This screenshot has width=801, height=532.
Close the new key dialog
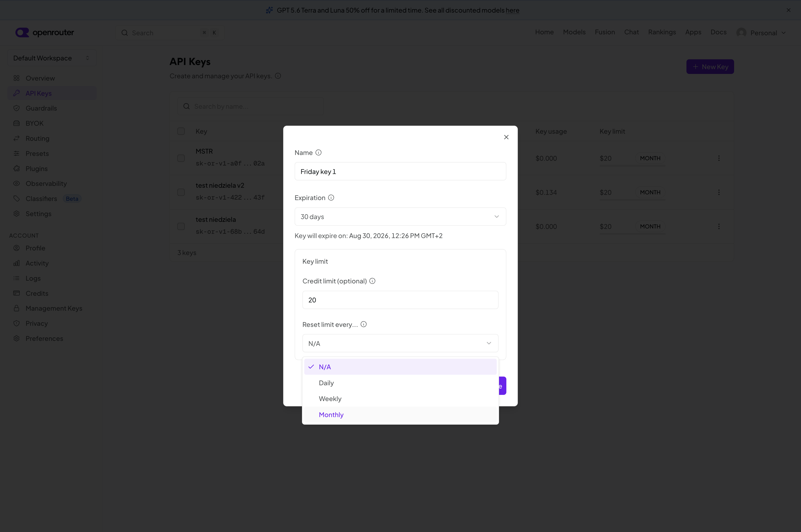[506, 137]
